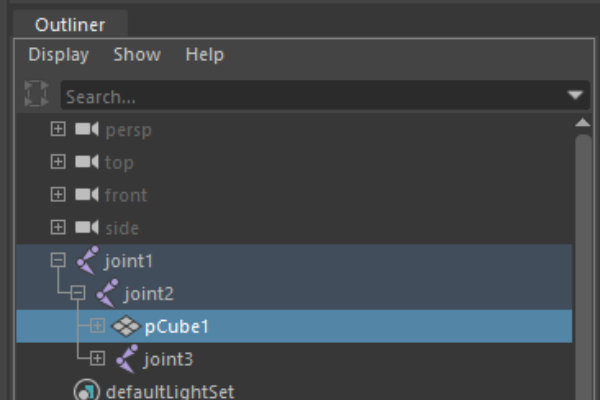Open the Help menu

(205, 54)
